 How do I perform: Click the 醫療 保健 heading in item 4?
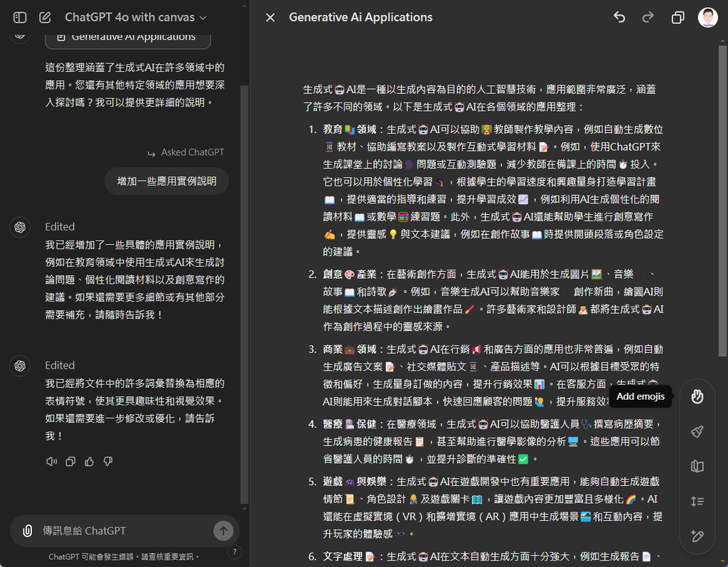pyautogui.click(x=350, y=424)
